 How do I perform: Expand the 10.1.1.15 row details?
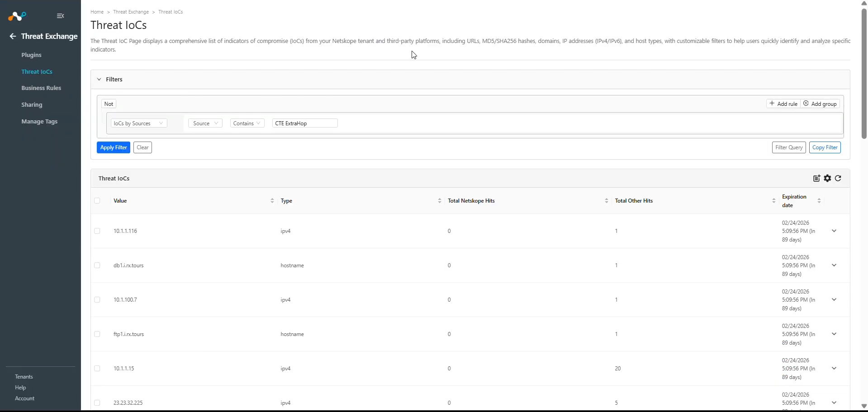pyautogui.click(x=834, y=369)
